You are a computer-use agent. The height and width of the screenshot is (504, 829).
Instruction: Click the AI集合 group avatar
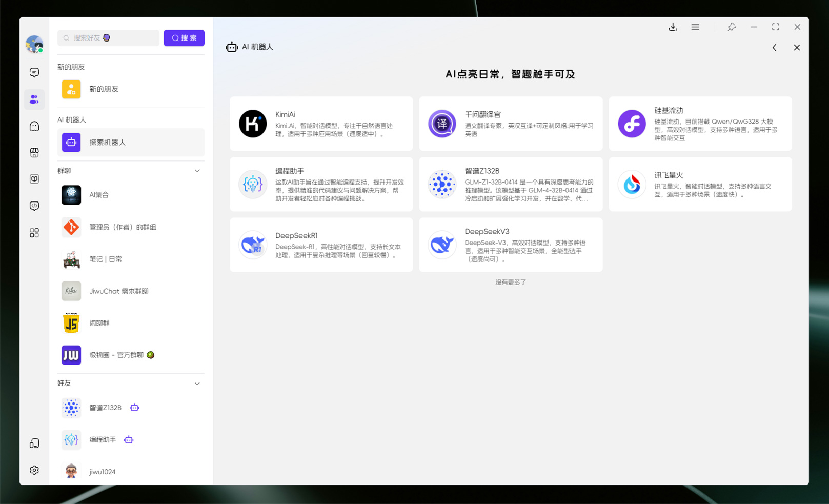click(x=71, y=195)
